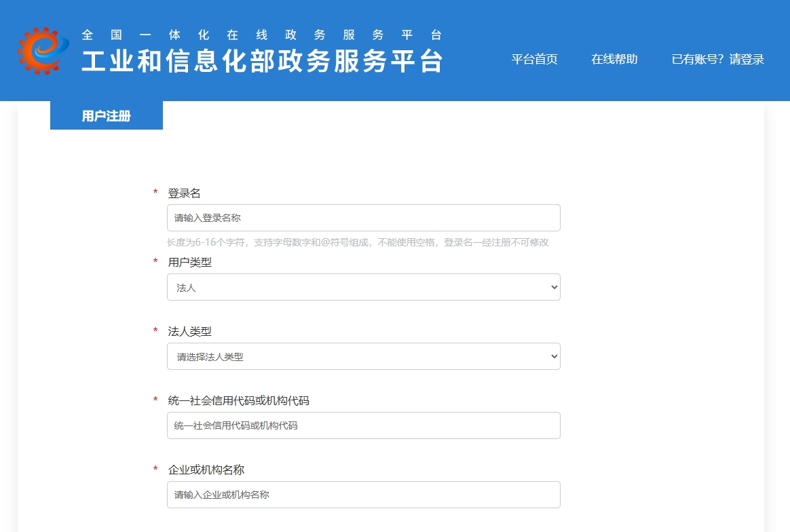Focus the 请输入企业或机构名称 input field
The image size is (790, 532).
pyautogui.click(x=363, y=495)
